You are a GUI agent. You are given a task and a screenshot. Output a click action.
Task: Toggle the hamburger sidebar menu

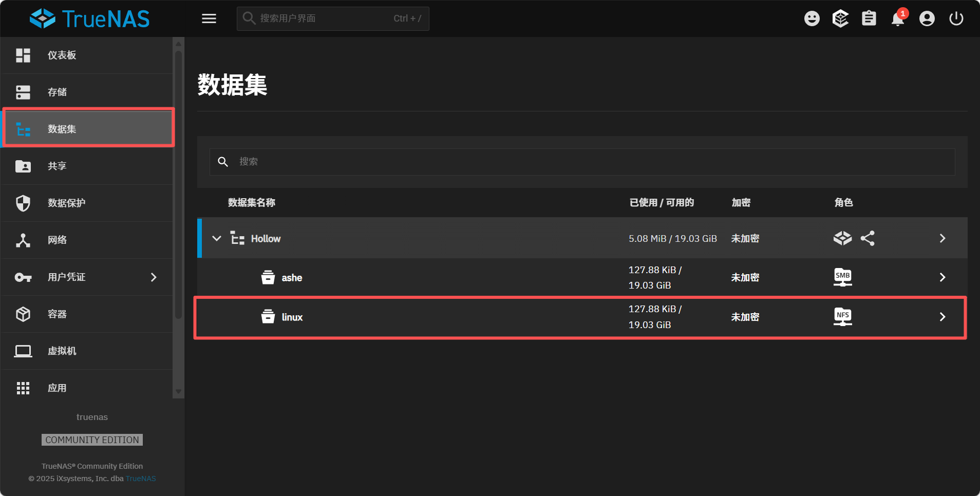209,18
